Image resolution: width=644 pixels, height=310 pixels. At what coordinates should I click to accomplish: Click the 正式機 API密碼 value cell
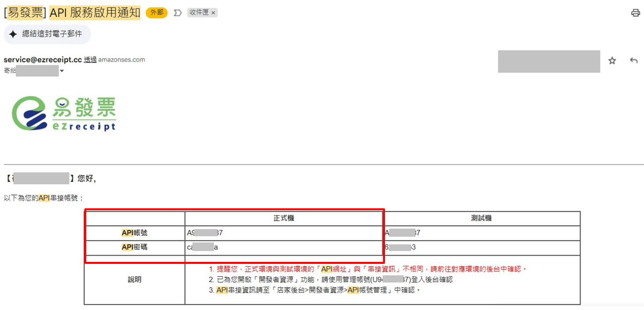pos(284,247)
